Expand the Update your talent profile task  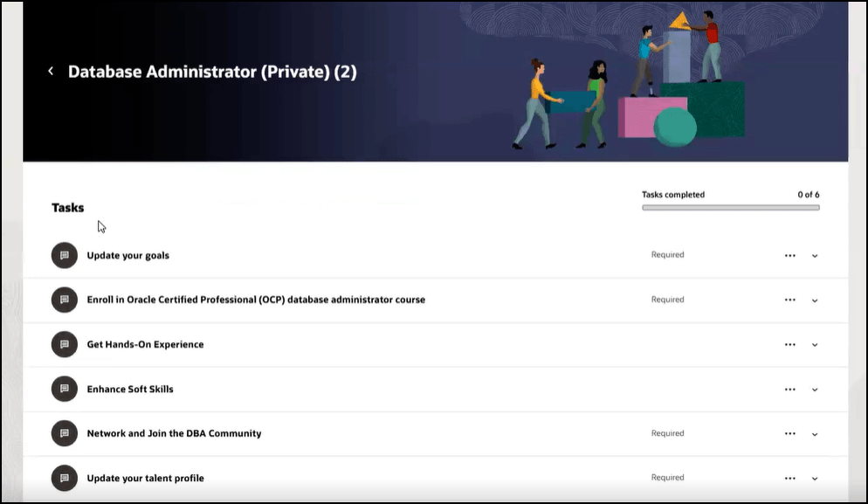click(815, 478)
